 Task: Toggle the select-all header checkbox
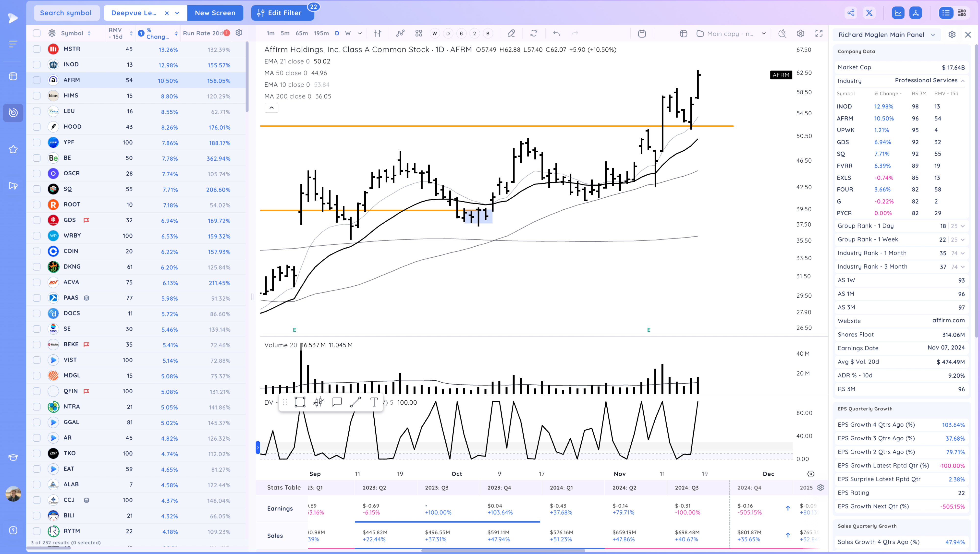coord(37,33)
